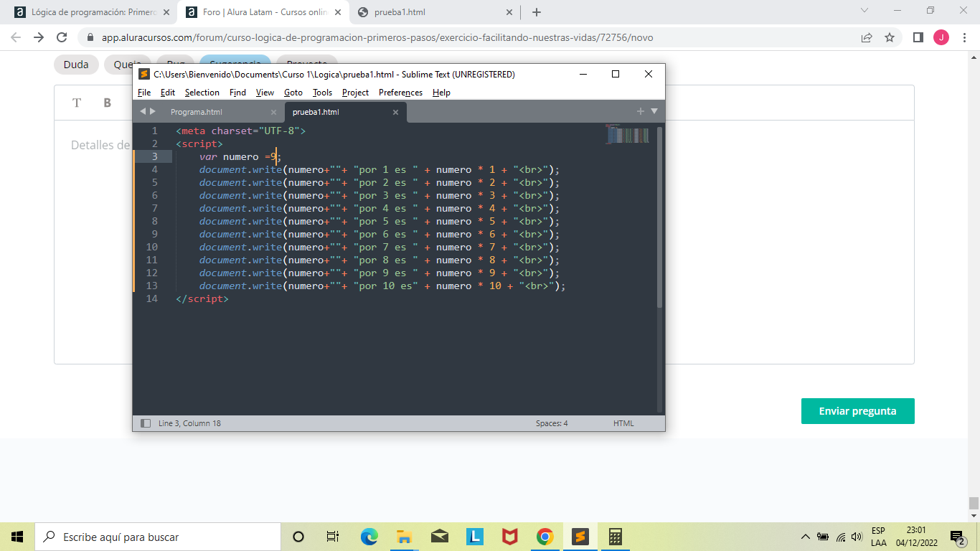The image size is (980, 551).
Task: Bookmark this page with the star icon
Action: pos(890,37)
